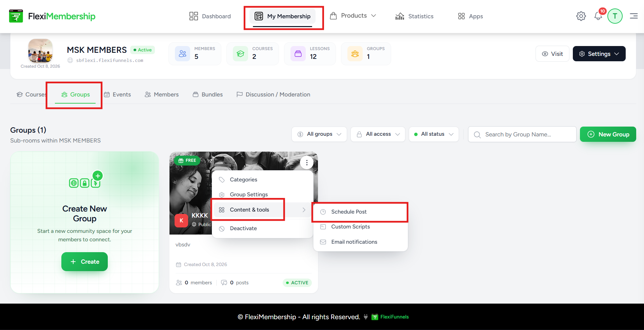This screenshot has width=644, height=330.
Task: Choose Custom Scripts from submenu
Action: point(360,227)
